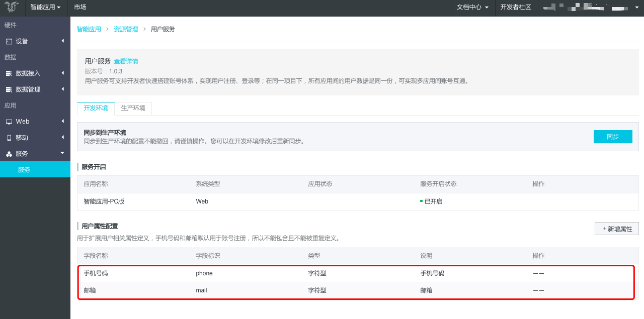The height and width of the screenshot is (319, 644).
Task: Click the 字段标识 column header
Action: coord(208,256)
